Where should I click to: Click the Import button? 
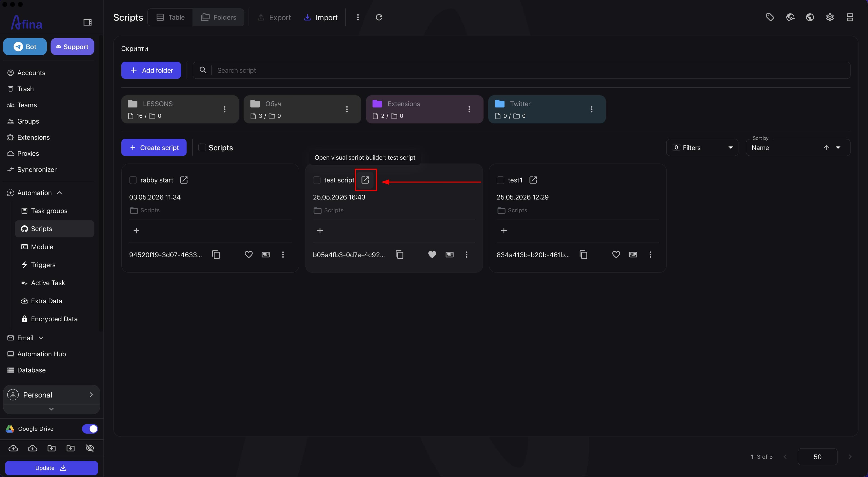[321, 17]
